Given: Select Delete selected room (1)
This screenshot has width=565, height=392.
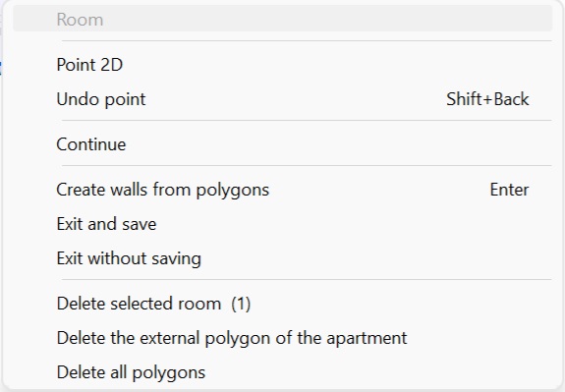Looking at the screenshot, I should pos(283,304).
